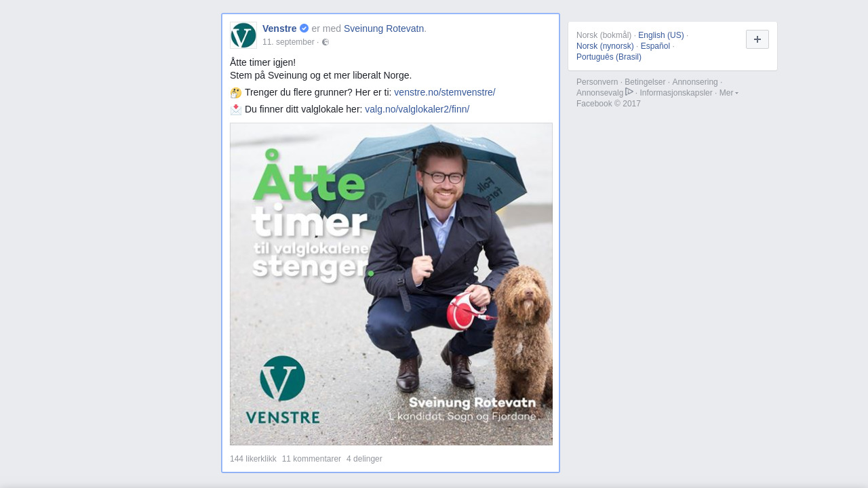This screenshot has width=868, height=488.
Task: Click the blue verified badge next to Venstre
Action: pyautogui.click(x=304, y=28)
